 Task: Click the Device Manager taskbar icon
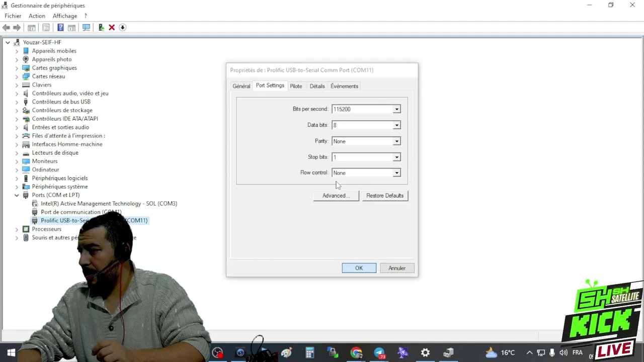click(448, 353)
